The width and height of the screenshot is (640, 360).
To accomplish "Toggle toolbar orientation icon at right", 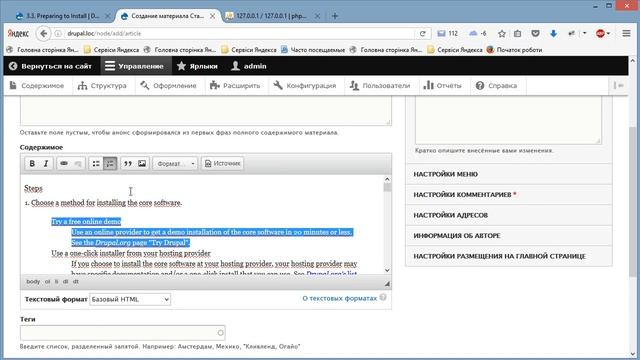I will click(619, 86).
